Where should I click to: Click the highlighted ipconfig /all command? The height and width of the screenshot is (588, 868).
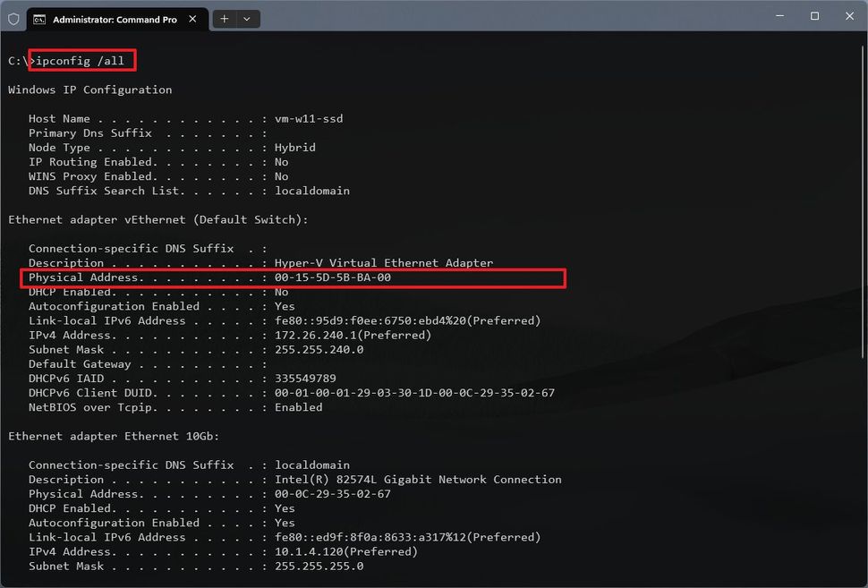[81, 60]
